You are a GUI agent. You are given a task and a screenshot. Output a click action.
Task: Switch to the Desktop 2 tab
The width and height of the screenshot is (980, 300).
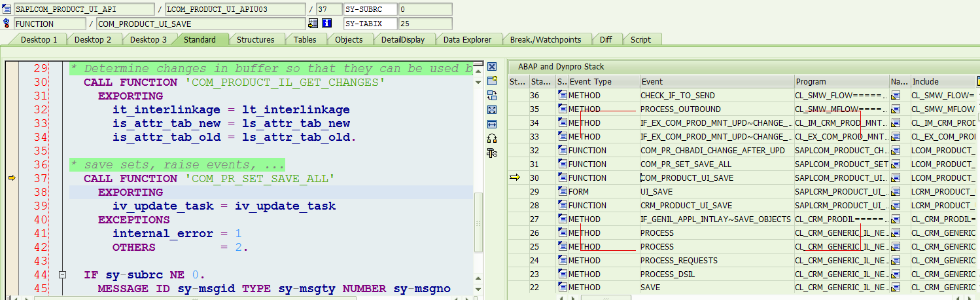93,39
